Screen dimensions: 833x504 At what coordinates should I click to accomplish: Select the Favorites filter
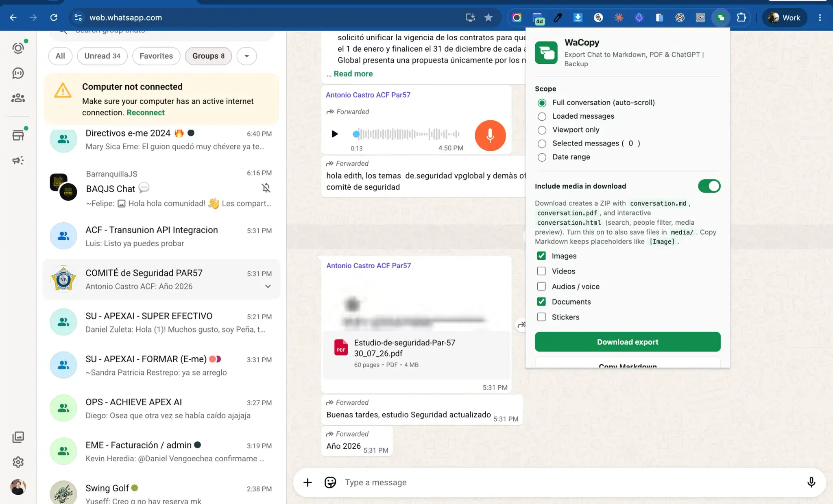point(156,56)
